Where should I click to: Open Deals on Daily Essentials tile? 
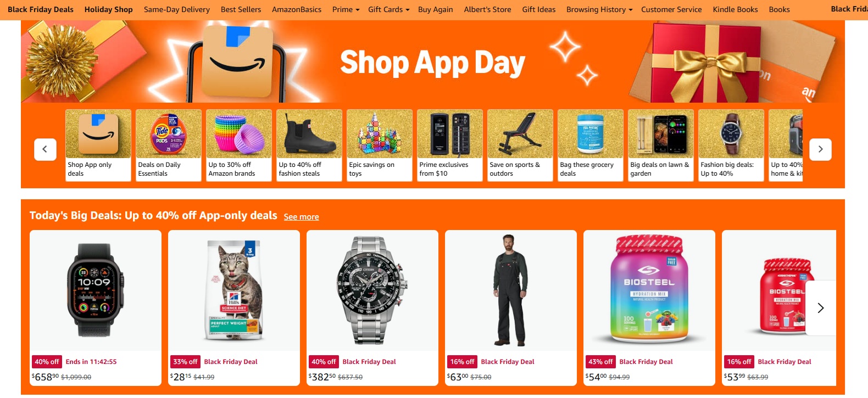[169, 145]
